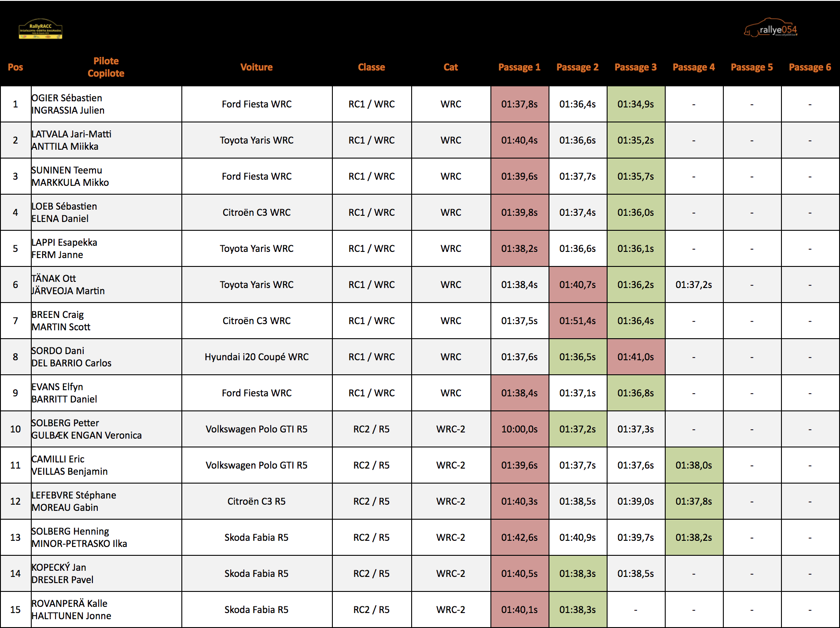Click LAPPI Esapekka driver cell
840x628 pixels.
(x=106, y=249)
